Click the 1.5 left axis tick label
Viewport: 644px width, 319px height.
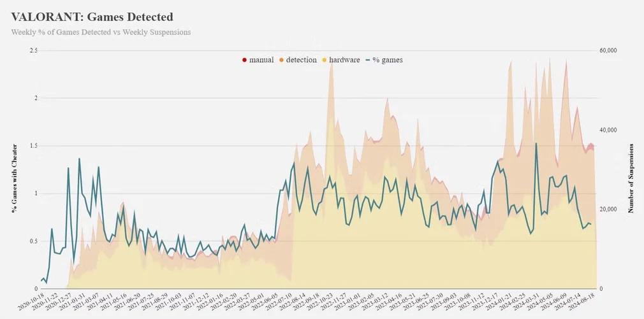[x=33, y=146]
